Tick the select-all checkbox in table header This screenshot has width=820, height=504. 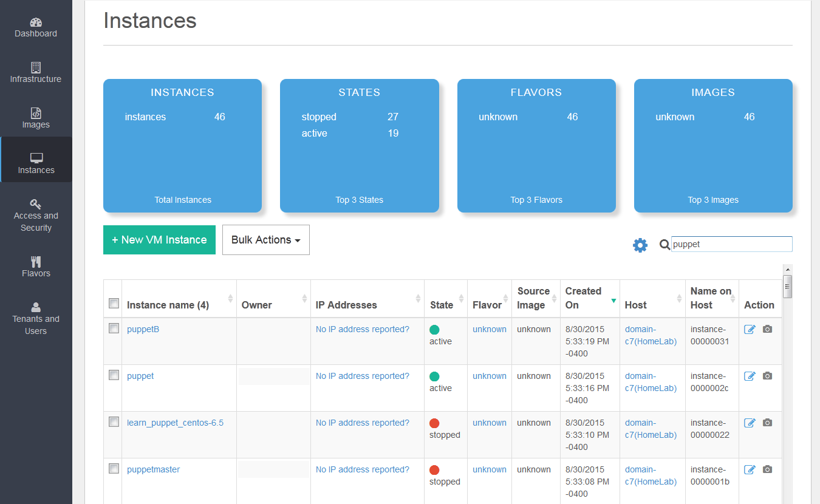[x=114, y=304]
